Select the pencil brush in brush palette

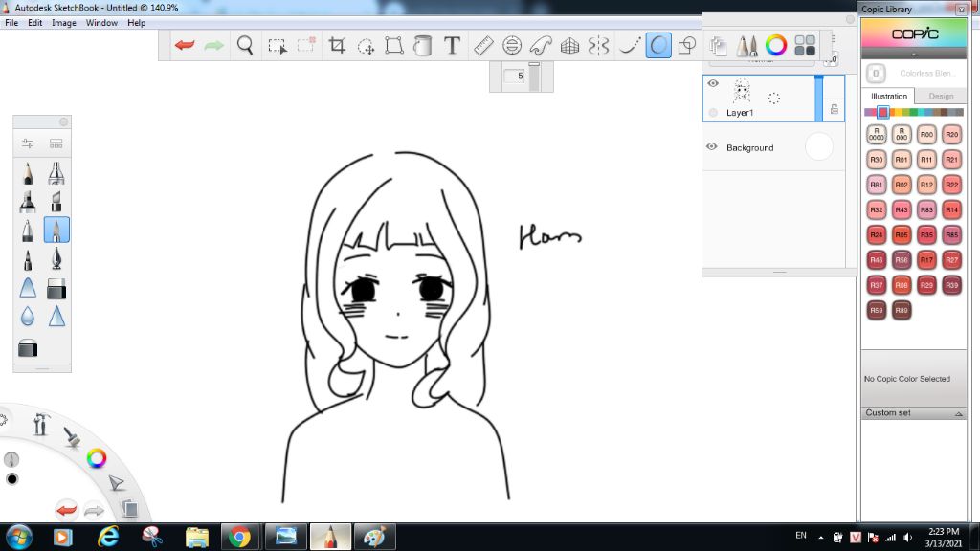coord(28,173)
